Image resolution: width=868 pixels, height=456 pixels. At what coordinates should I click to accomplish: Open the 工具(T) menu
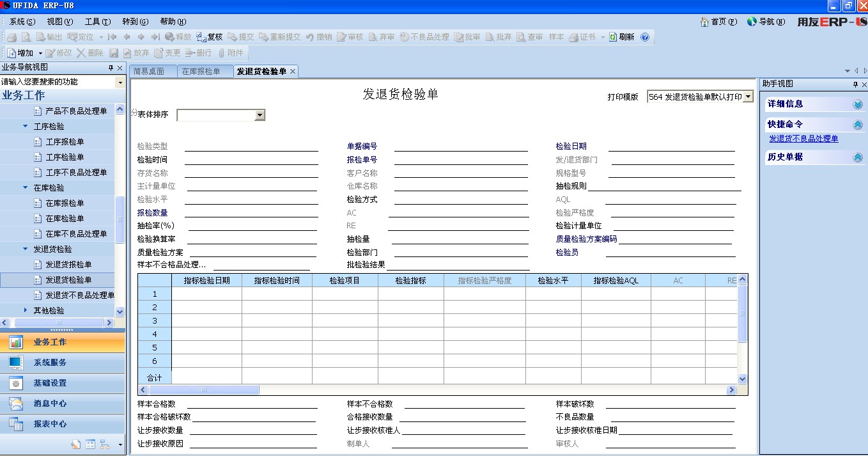[x=98, y=22]
